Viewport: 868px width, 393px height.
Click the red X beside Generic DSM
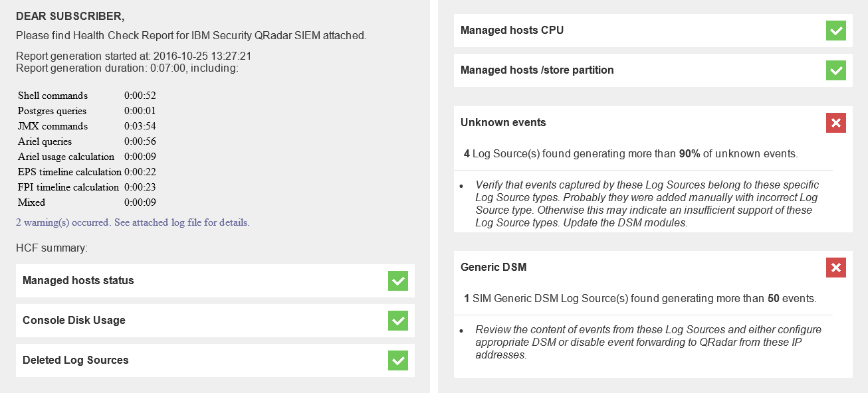point(835,268)
